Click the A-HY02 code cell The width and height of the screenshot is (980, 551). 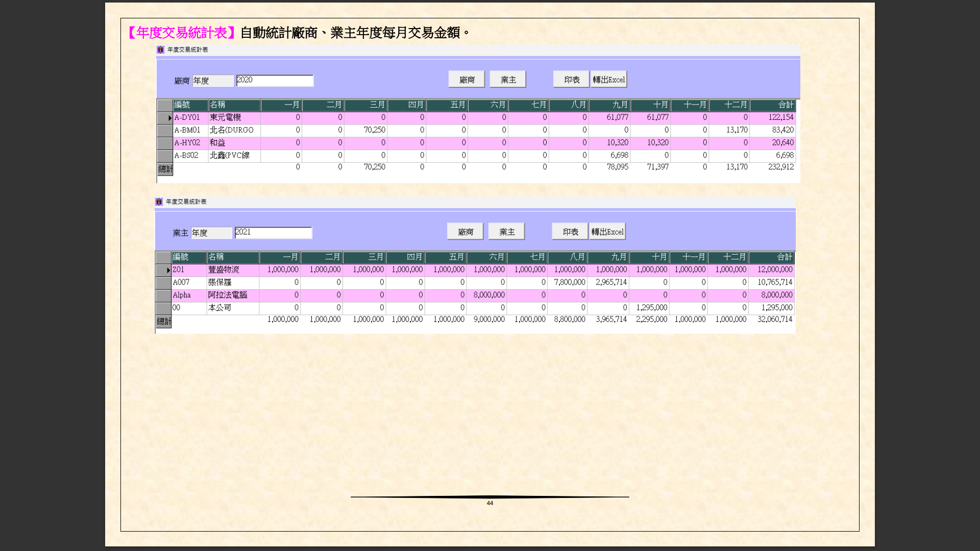point(190,143)
